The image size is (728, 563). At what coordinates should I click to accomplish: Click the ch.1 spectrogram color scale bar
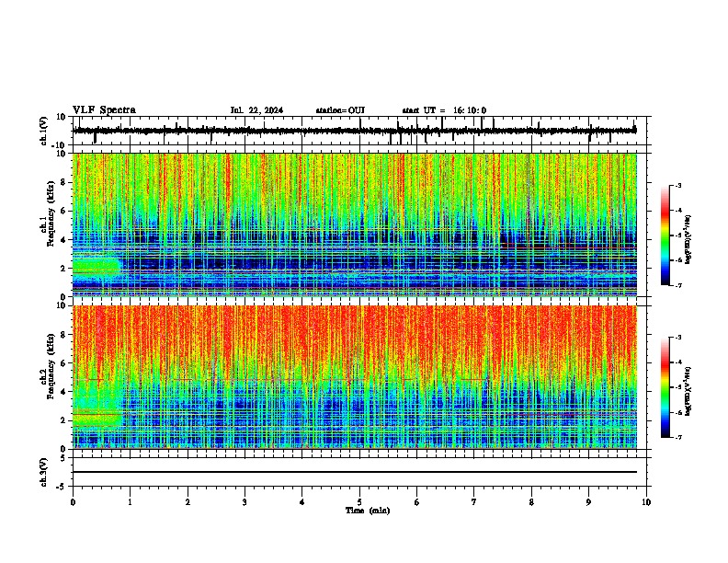[x=665, y=236]
